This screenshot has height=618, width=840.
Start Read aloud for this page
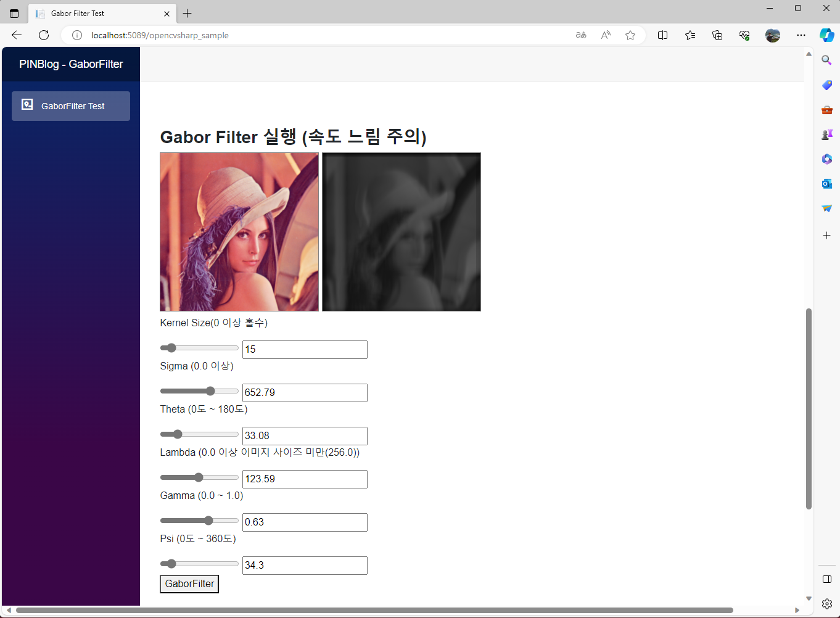pos(605,35)
